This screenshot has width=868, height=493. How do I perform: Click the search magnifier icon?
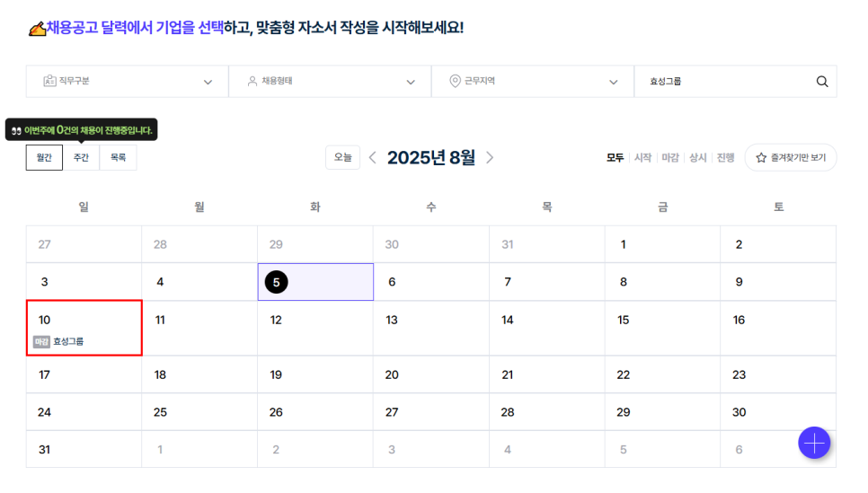(x=822, y=82)
